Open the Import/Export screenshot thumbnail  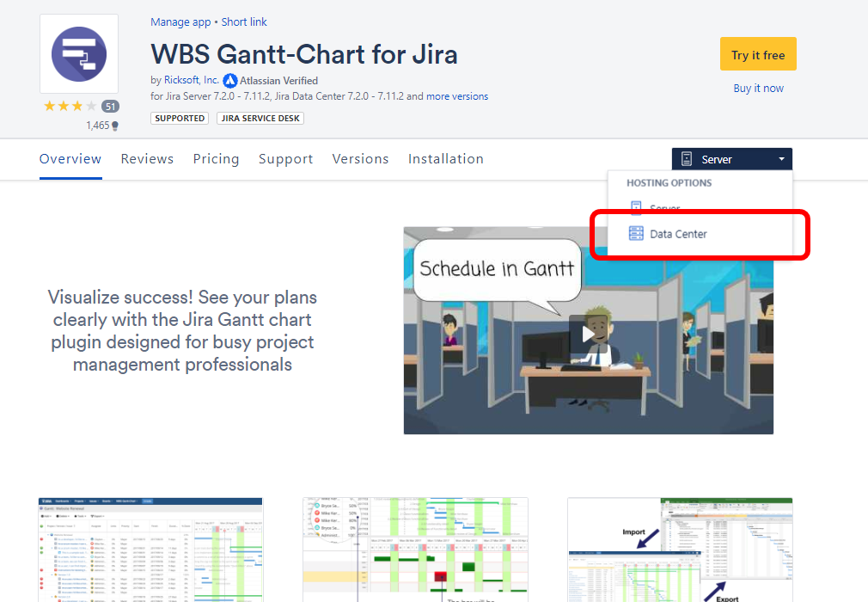680,550
